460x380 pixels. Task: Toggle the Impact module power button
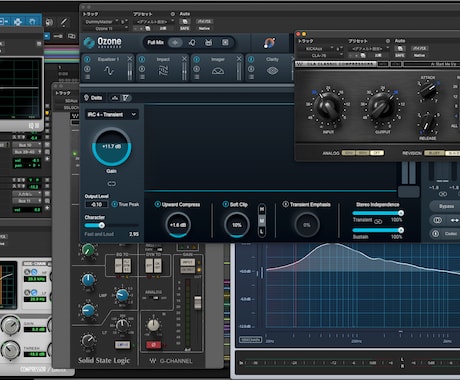point(142,59)
